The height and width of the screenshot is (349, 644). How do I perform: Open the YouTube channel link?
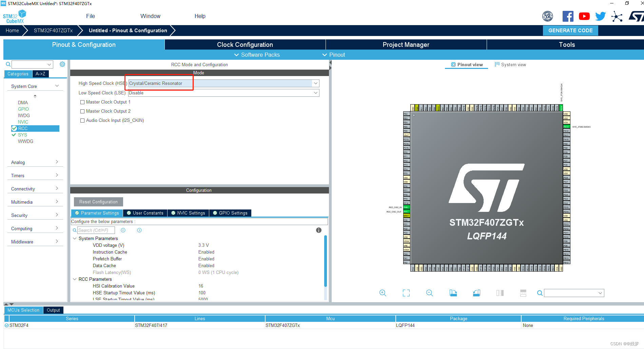pos(584,16)
